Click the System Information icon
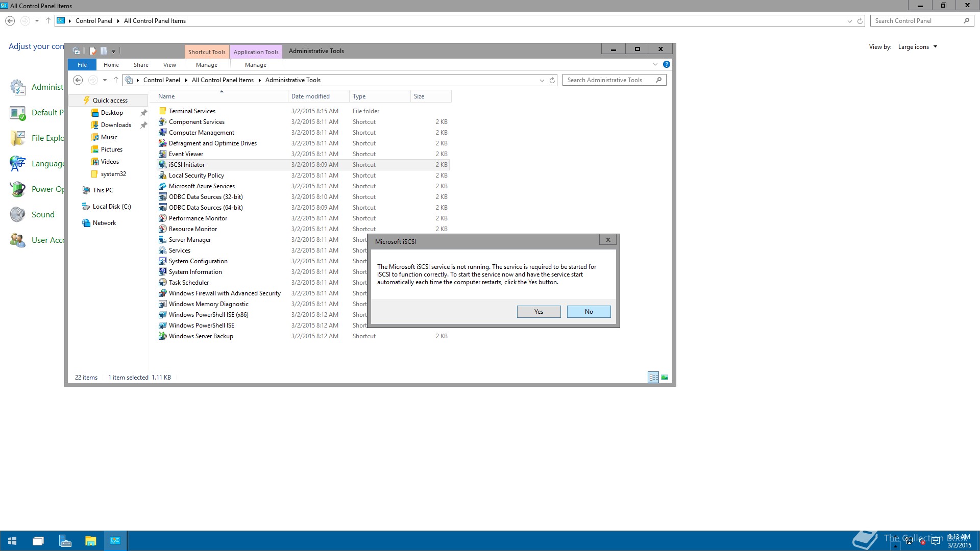Screen dimensions: 980x551 coord(162,272)
